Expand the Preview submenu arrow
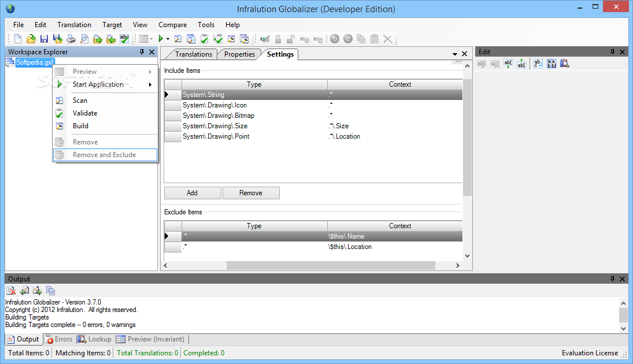The height and width of the screenshot is (364, 633). (150, 72)
